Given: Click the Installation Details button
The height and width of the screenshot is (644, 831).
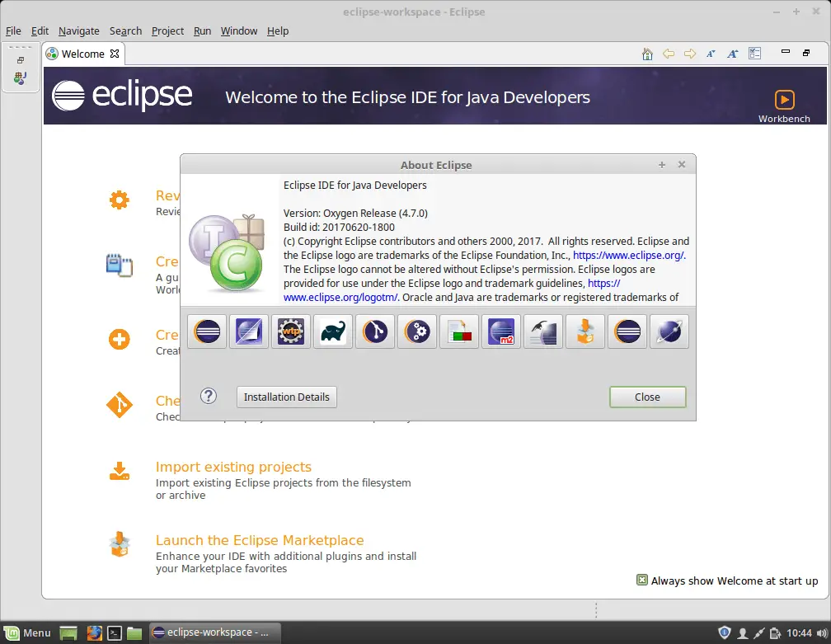Looking at the screenshot, I should tap(287, 397).
